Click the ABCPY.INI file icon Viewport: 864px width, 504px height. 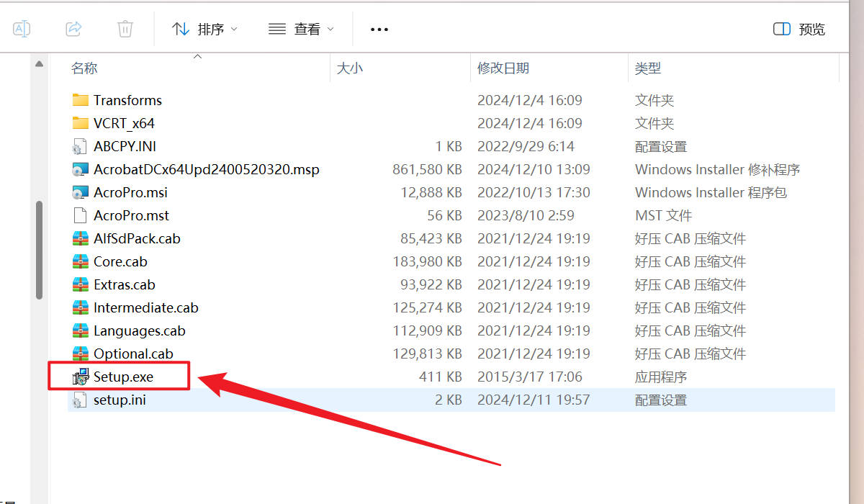tap(80, 147)
